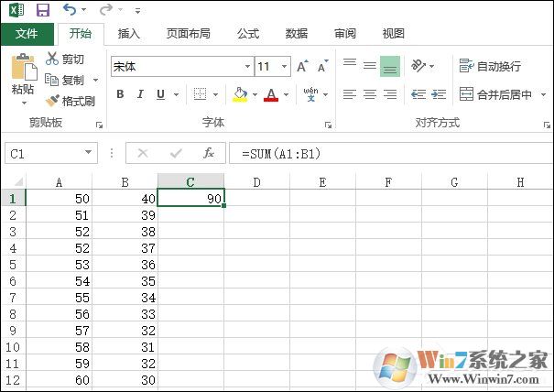Toggle bold formatting
The width and height of the screenshot is (554, 392).
[x=120, y=94]
